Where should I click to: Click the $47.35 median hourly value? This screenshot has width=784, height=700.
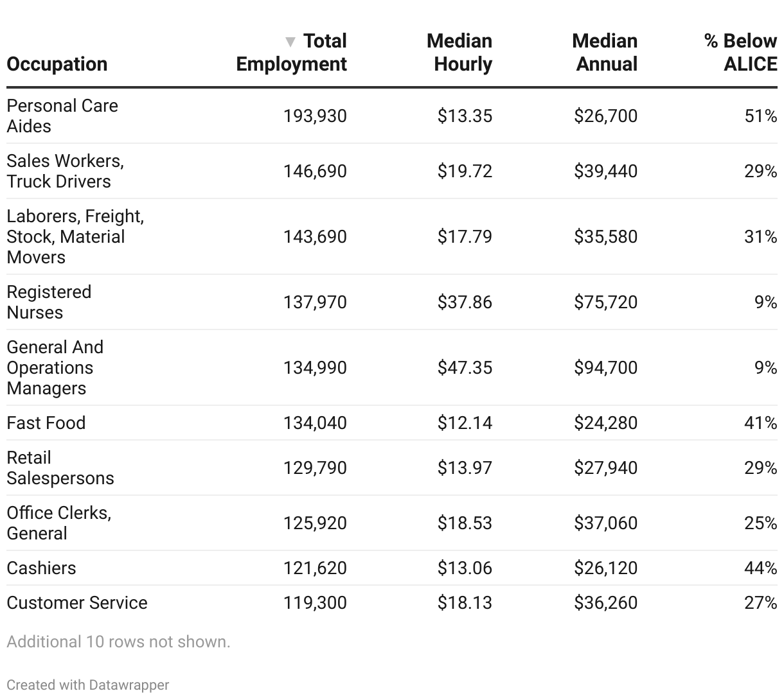coord(465,367)
